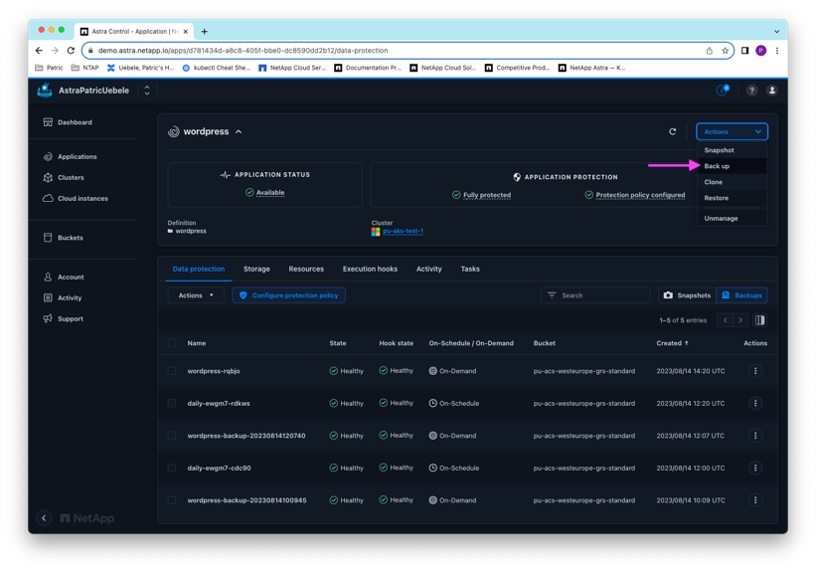Switch to the Tasks tab

point(470,269)
